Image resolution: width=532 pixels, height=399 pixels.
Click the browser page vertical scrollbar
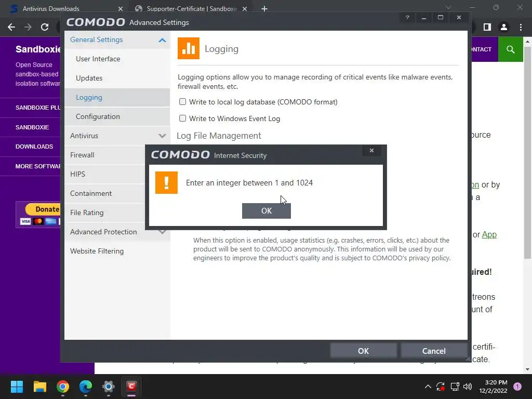(x=527, y=153)
